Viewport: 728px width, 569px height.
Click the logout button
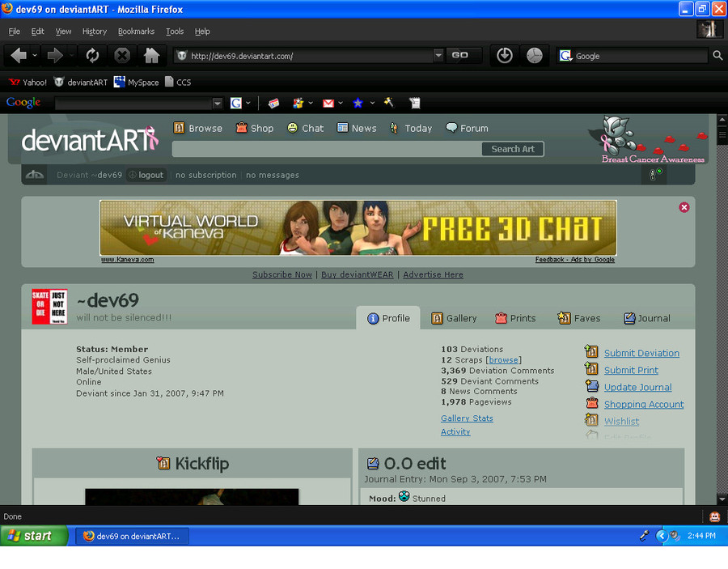146,175
